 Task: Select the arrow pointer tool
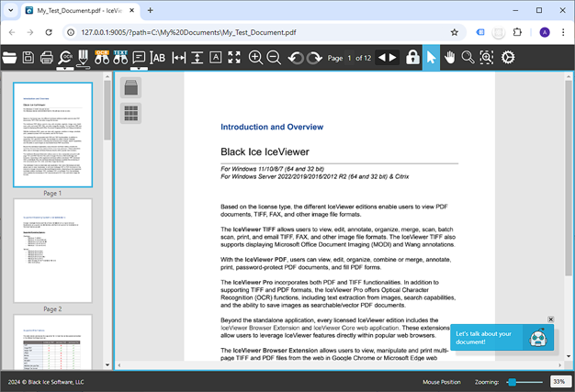[x=431, y=58]
